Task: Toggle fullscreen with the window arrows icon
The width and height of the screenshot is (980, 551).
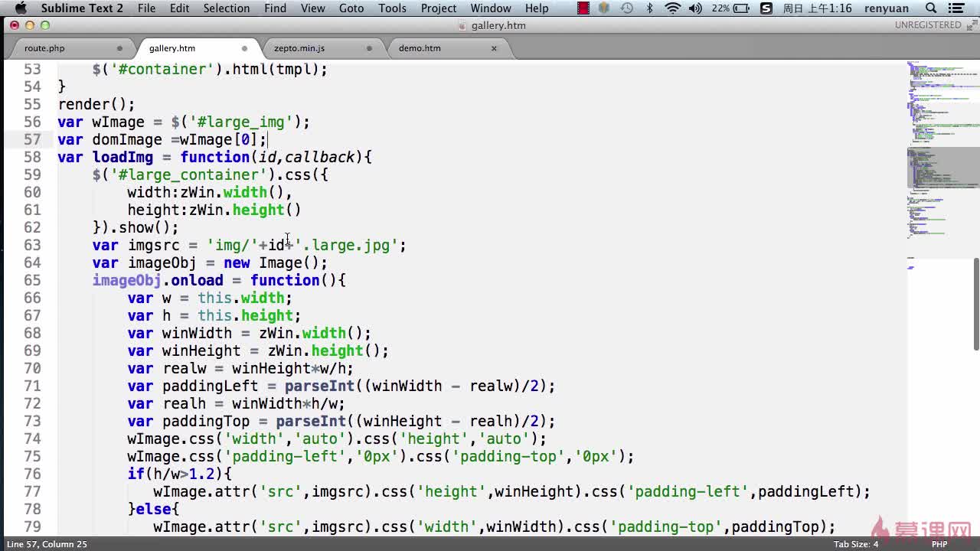Action: (x=971, y=25)
